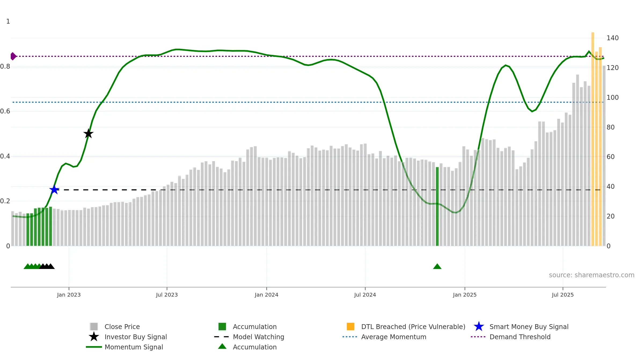This screenshot has width=644, height=362.
Task: Click the blue Smart Money star on chart
Action: pos(54,190)
